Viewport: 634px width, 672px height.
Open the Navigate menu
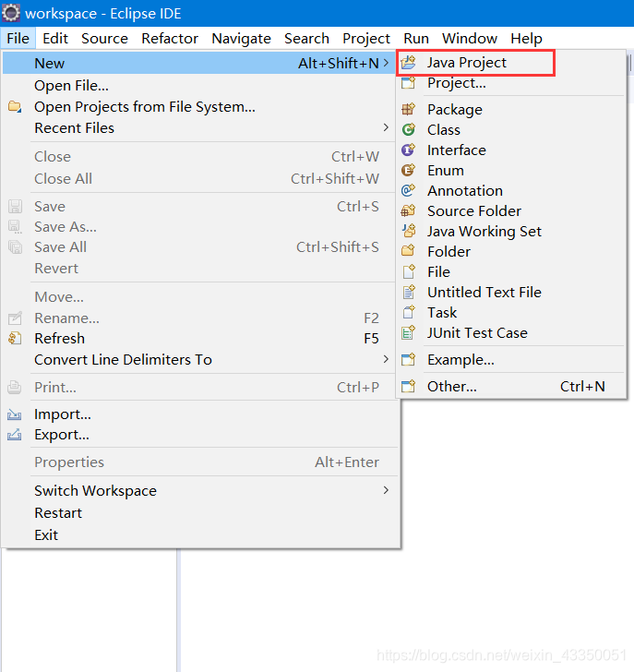(x=241, y=39)
